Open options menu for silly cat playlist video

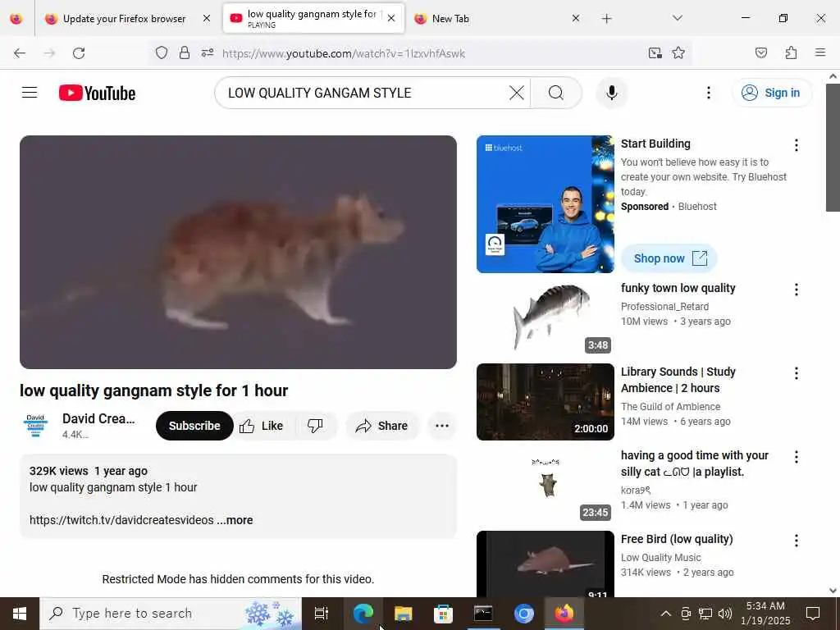pos(796,457)
